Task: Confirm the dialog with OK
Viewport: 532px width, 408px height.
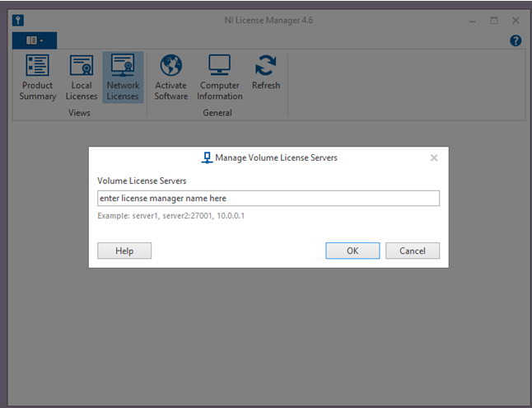Action: pos(352,251)
